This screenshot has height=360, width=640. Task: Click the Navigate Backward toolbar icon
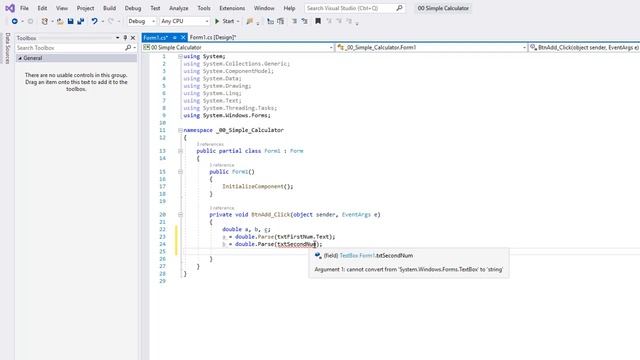coord(14,21)
